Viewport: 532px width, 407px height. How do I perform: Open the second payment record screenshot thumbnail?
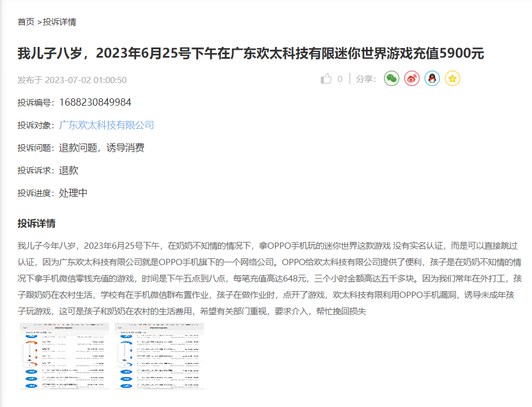[x=159, y=356]
